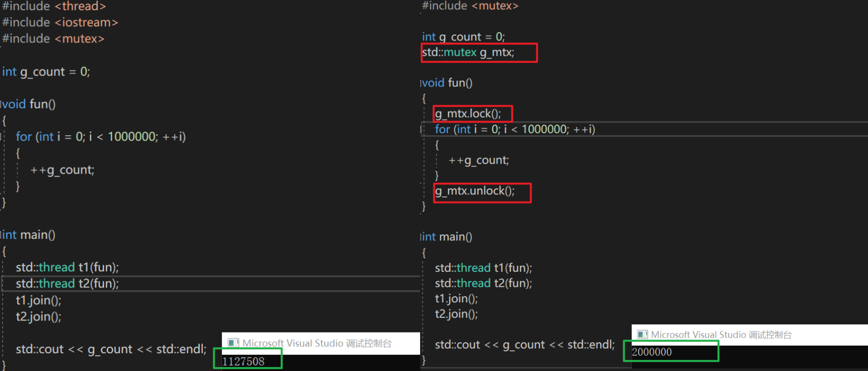Click the std::cout line in the left listing
This screenshot has width=868, height=371.
(x=111, y=349)
